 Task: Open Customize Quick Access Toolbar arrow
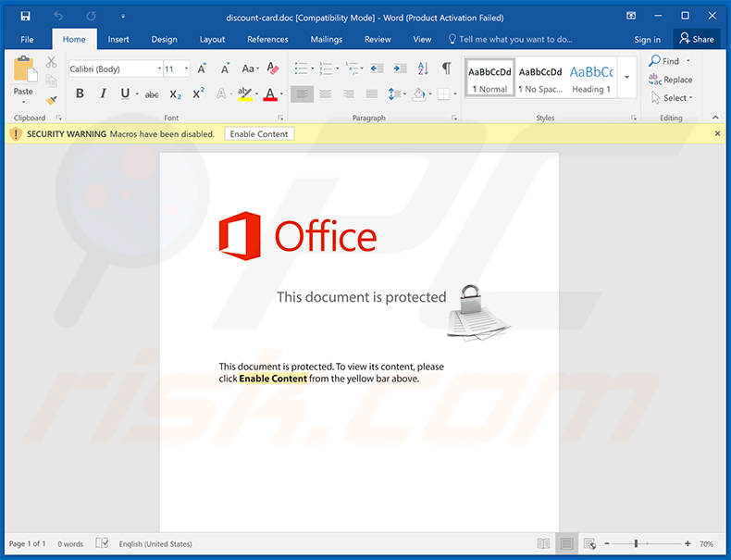point(123,17)
